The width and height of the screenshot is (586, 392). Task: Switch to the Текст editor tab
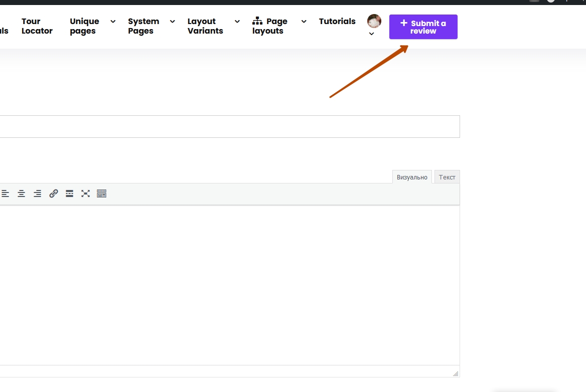click(x=447, y=177)
